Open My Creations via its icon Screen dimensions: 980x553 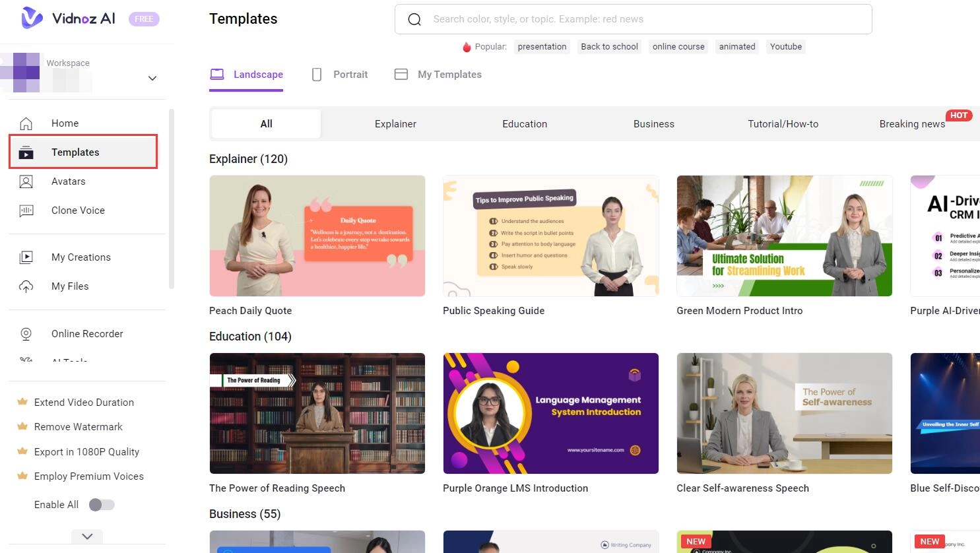[26, 257]
